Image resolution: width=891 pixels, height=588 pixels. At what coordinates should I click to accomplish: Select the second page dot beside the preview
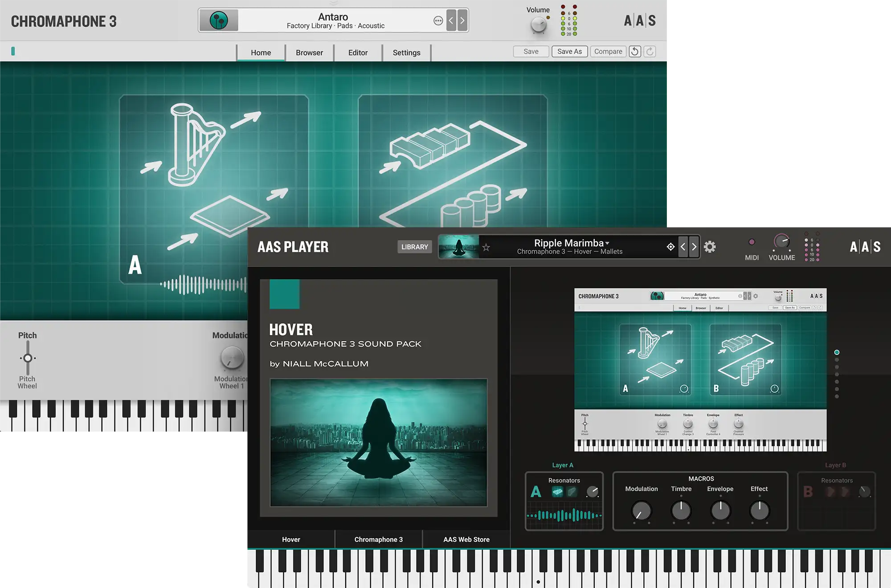[837, 360]
